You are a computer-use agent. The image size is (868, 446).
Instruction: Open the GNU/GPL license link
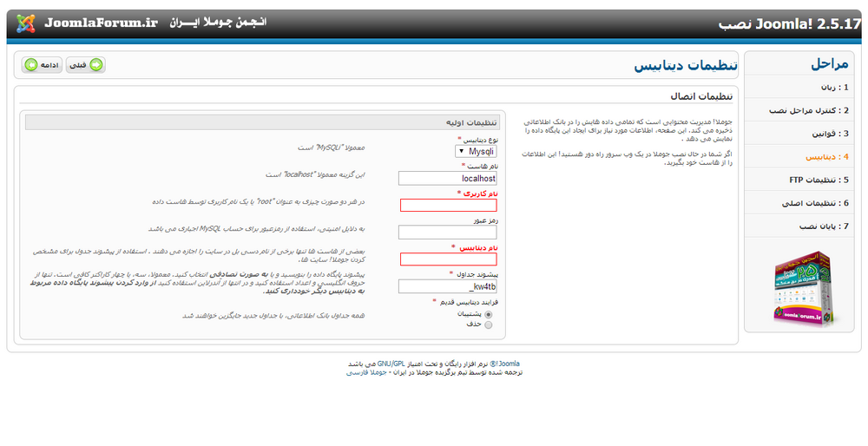(x=391, y=364)
